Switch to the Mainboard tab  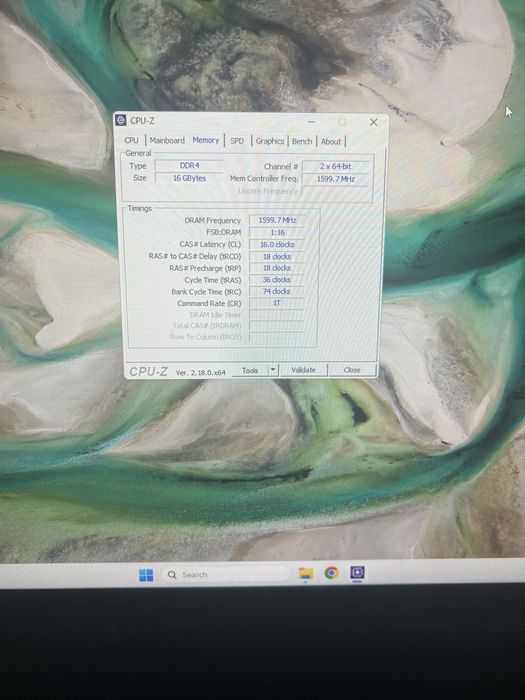point(167,140)
